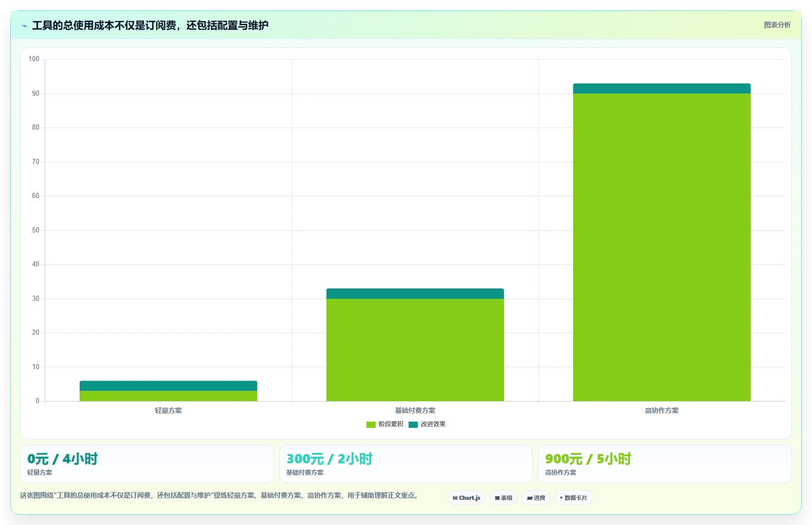The height and width of the screenshot is (525, 812).
Task: Open the 0元 / 4小时 data card
Action: point(147,464)
